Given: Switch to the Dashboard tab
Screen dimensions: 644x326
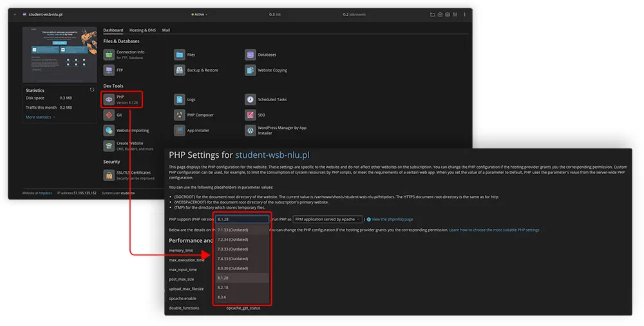Looking at the screenshot, I should tap(113, 30).
